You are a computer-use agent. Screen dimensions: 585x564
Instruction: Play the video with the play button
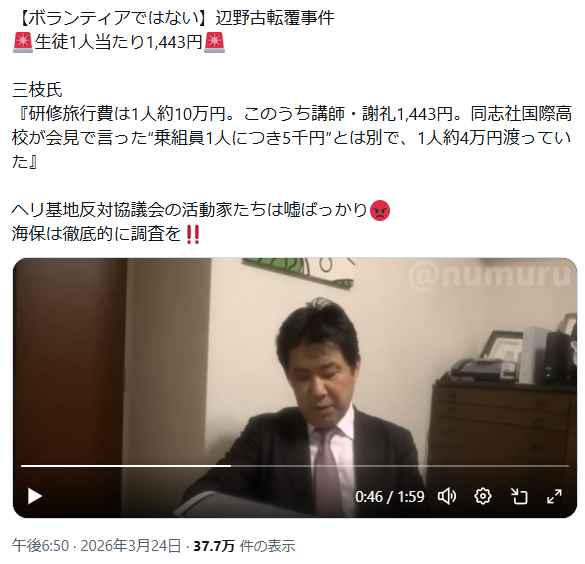click(x=35, y=496)
